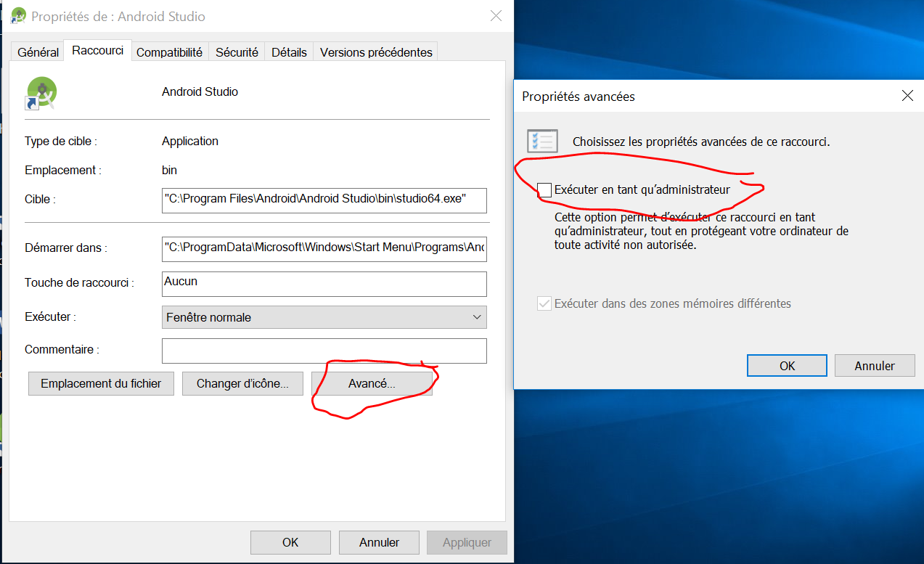Viewport: 924px width, 564px height.
Task: Click the 'Type de cible :' label
Action: click(x=61, y=141)
